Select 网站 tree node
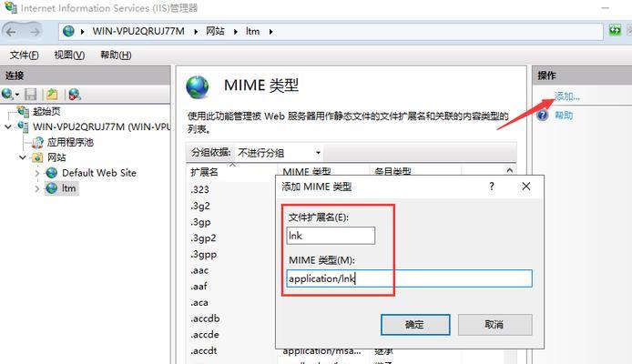The width and height of the screenshot is (632, 364). (56, 157)
